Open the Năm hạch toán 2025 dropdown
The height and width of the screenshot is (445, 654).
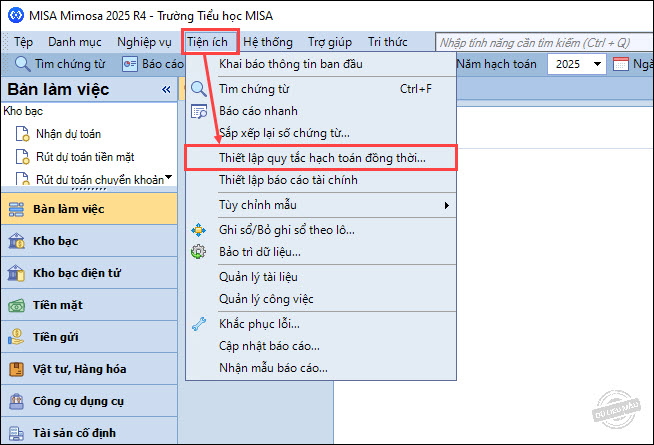[x=597, y=64]
